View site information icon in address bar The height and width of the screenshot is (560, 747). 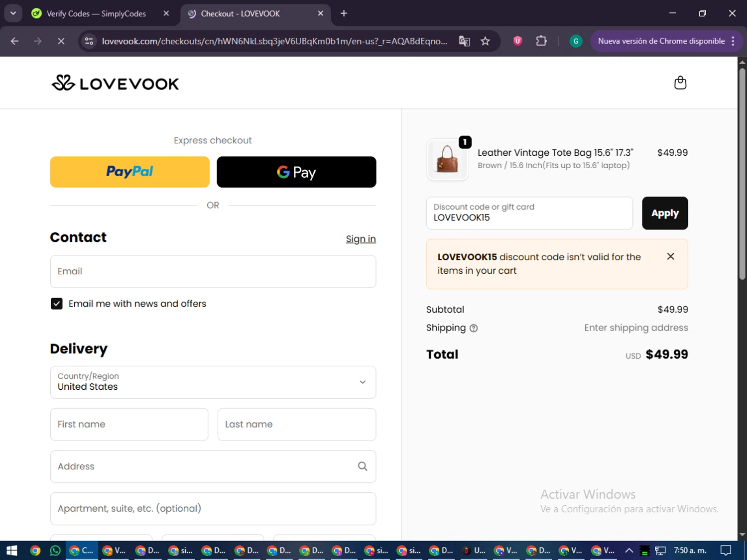tap(89, 41)
